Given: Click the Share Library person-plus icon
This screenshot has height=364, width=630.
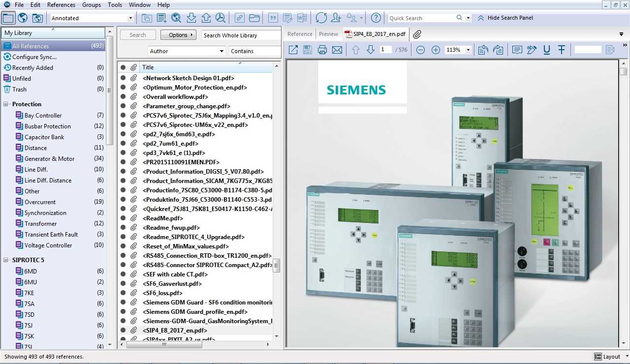Looking at the screenshot, I should [x=336, y=18].
